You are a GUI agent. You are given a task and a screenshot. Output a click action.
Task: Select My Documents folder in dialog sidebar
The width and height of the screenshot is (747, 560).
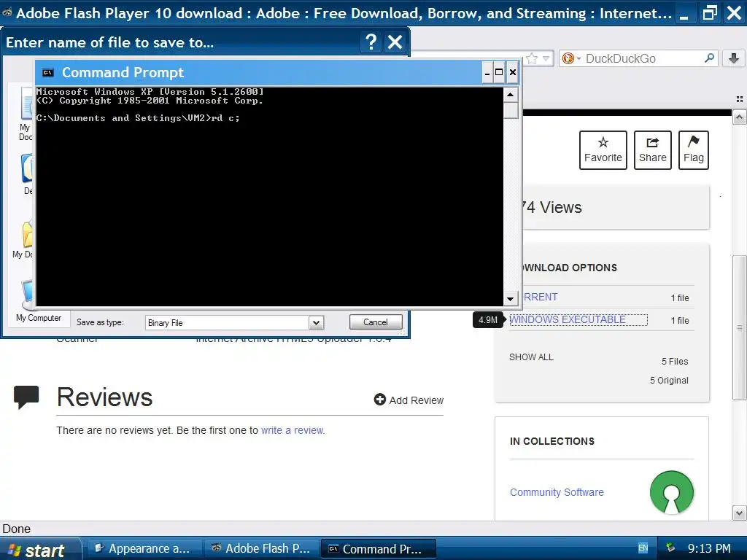[23, 241]
